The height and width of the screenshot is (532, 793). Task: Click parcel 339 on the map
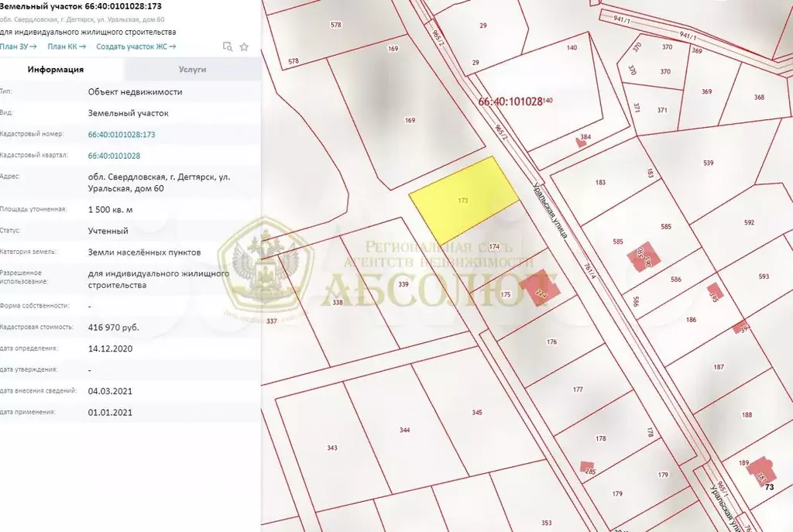(x=403, y=284)
